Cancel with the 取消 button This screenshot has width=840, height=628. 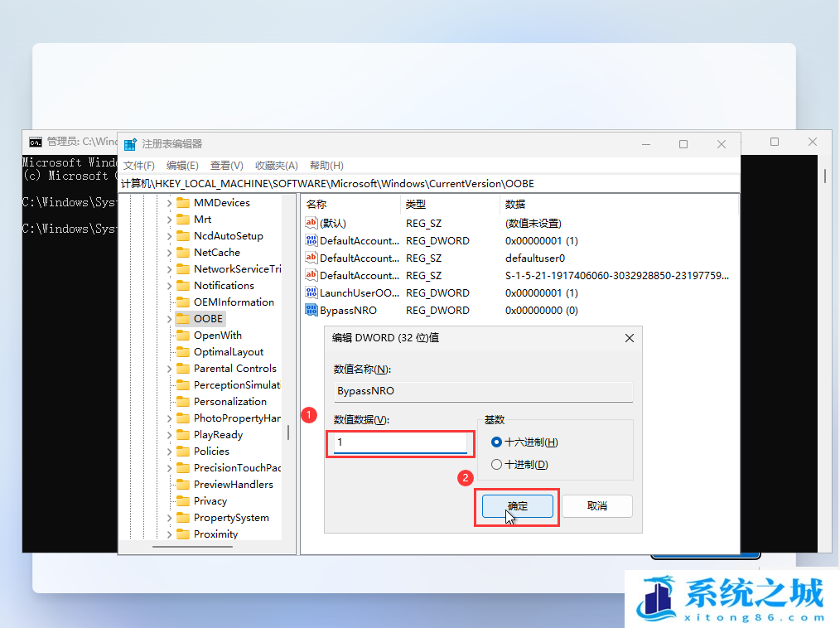click(x=596, y=506)
